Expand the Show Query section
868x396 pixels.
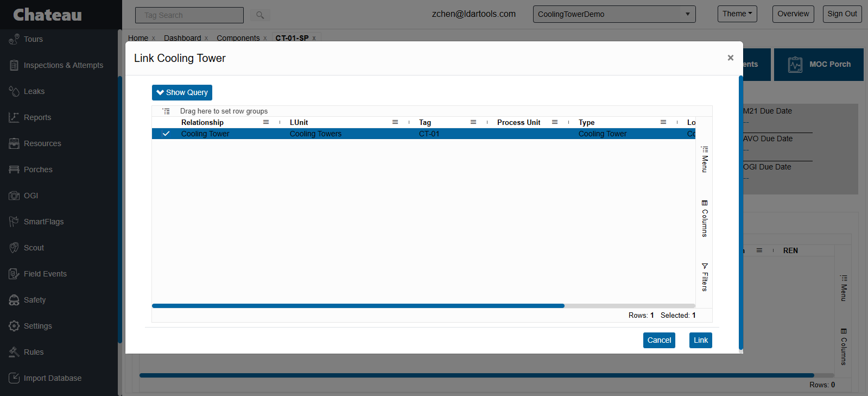pos(182,92)
